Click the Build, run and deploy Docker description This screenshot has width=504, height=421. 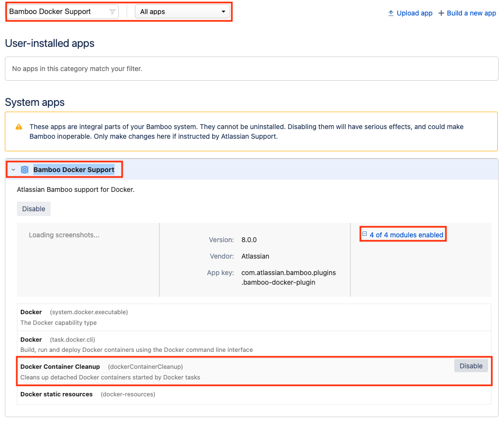137,350
